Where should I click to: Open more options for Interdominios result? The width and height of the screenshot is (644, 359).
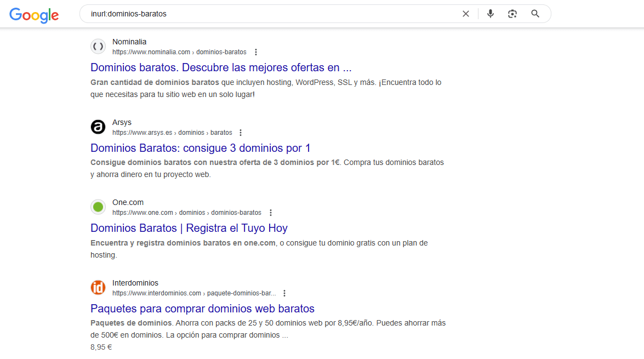(284, 293)
